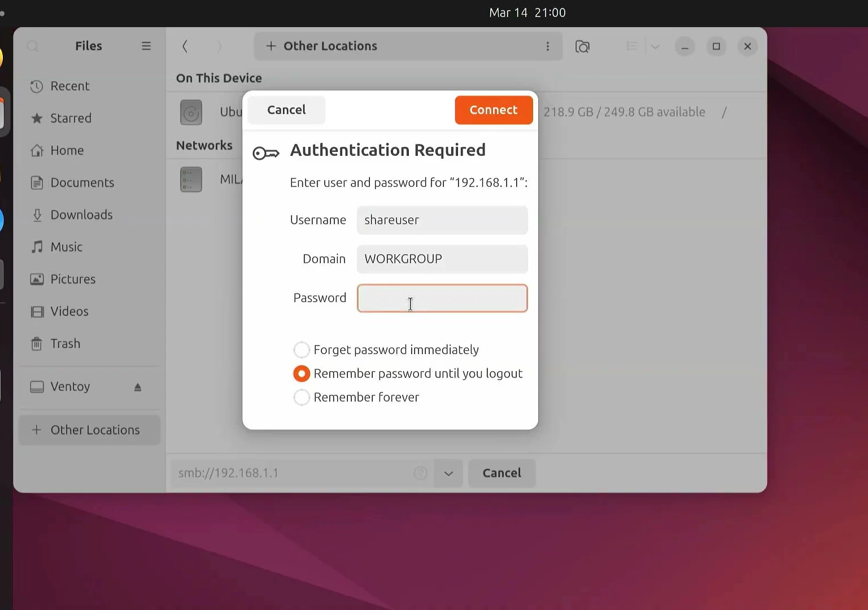Open the server address help icon
This screenshot has height=610, width=868.
click(x=421, y=473)
